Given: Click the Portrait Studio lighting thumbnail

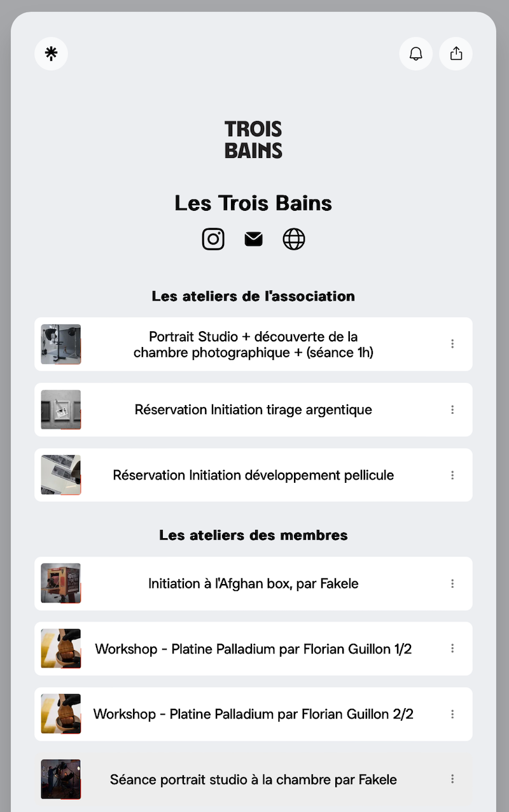Looking at the screenshot, I should tap(61, 344).
